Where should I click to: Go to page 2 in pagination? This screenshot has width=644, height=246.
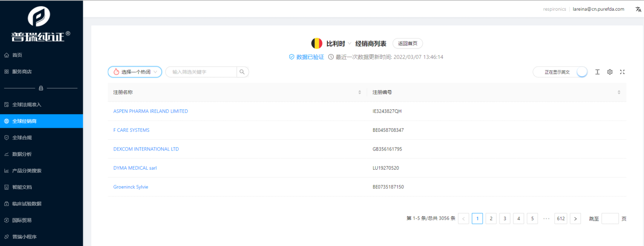tap(491, 218)
